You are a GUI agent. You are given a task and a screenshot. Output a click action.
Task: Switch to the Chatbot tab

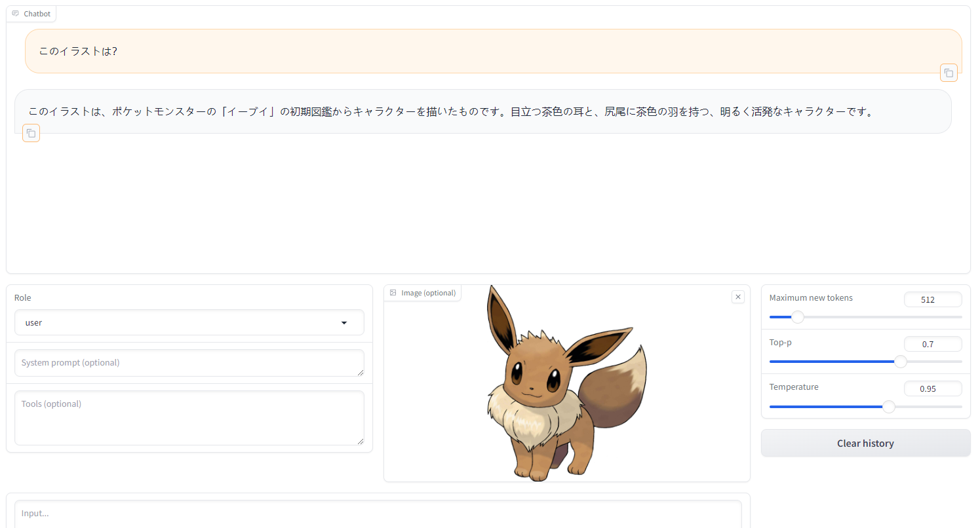pos(31,13)
